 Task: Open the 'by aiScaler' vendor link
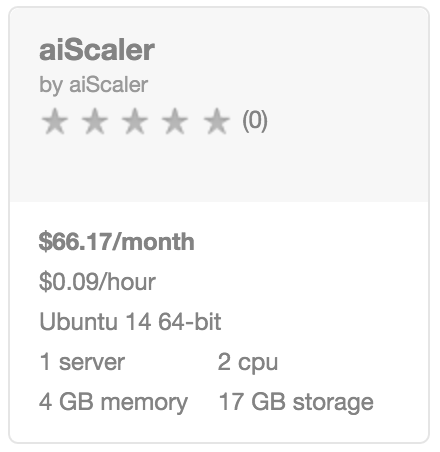pyautogui.click(x=93, y=85)
